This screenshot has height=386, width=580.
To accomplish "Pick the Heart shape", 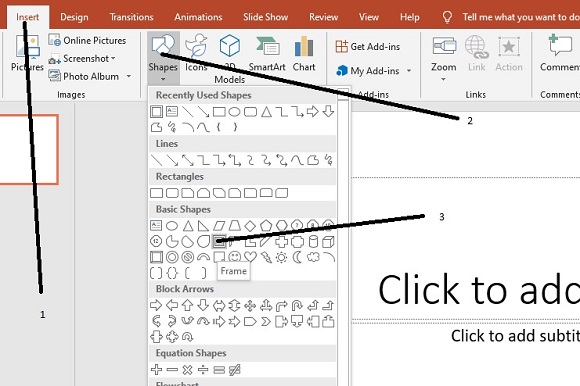I will pos(250,257).
